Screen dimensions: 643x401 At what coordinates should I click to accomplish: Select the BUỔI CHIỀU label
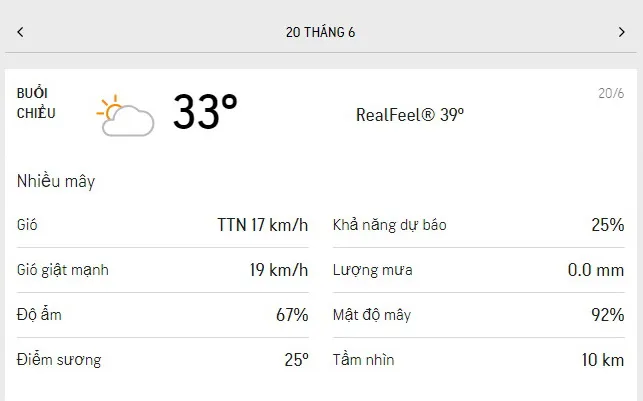(36, 103)
